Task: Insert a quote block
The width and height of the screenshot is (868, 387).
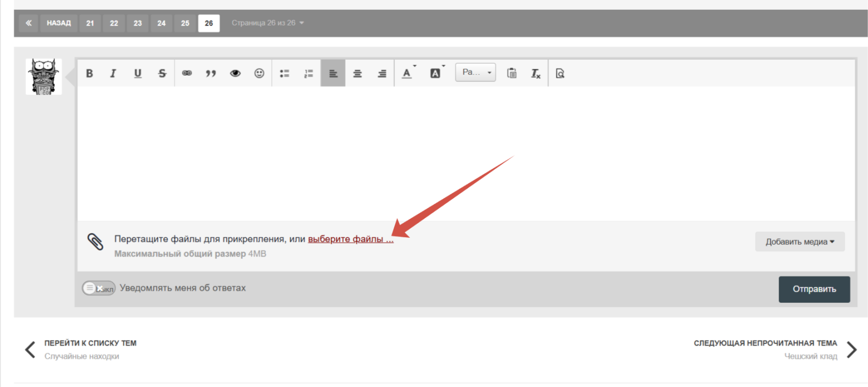Action: pos(210,73)
